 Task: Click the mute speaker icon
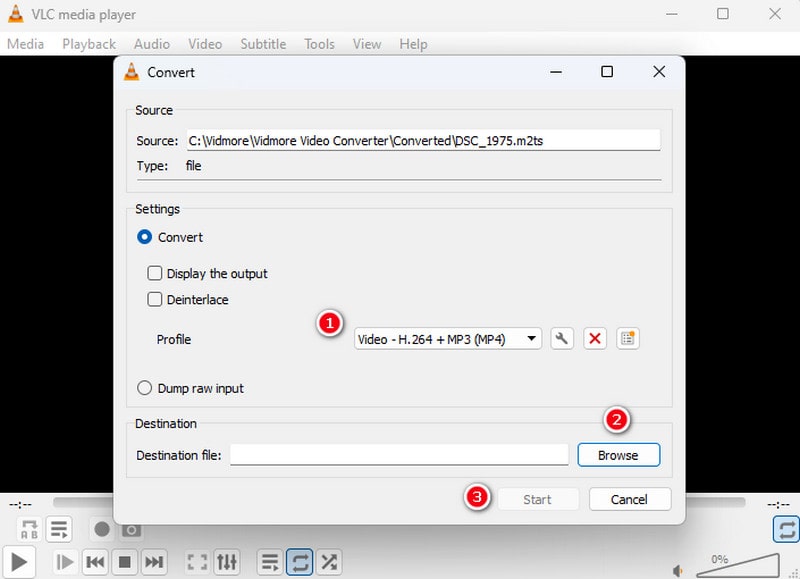(x=679, y=570)
